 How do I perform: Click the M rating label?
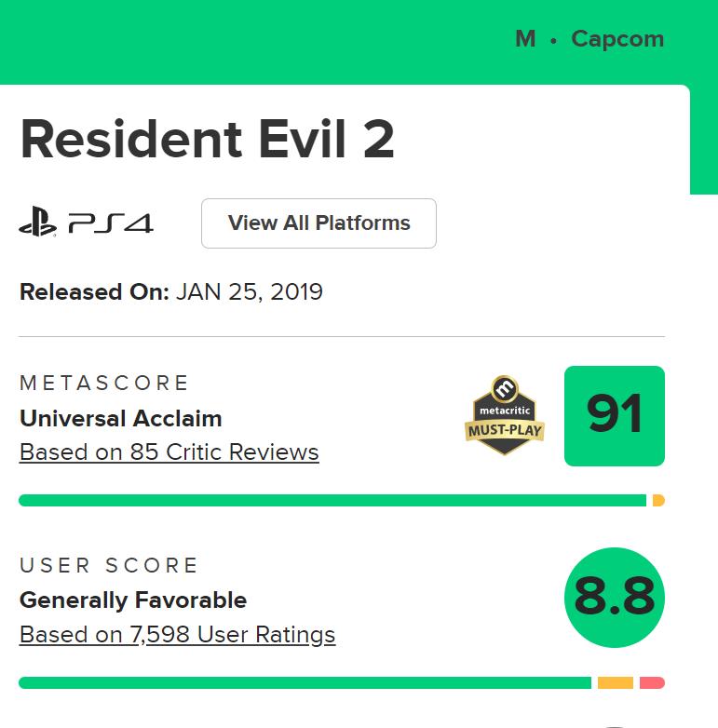point(525,39)
